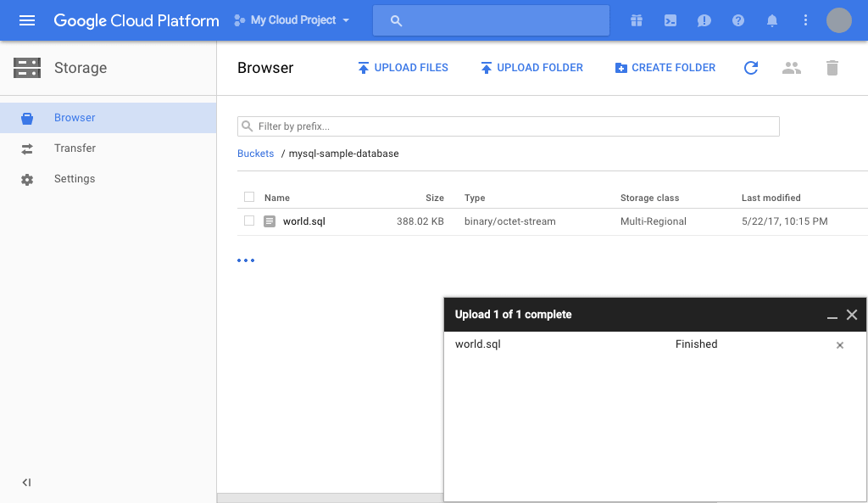
Task: Click UPLOAD FILES button
Action: tap(403, 68)
